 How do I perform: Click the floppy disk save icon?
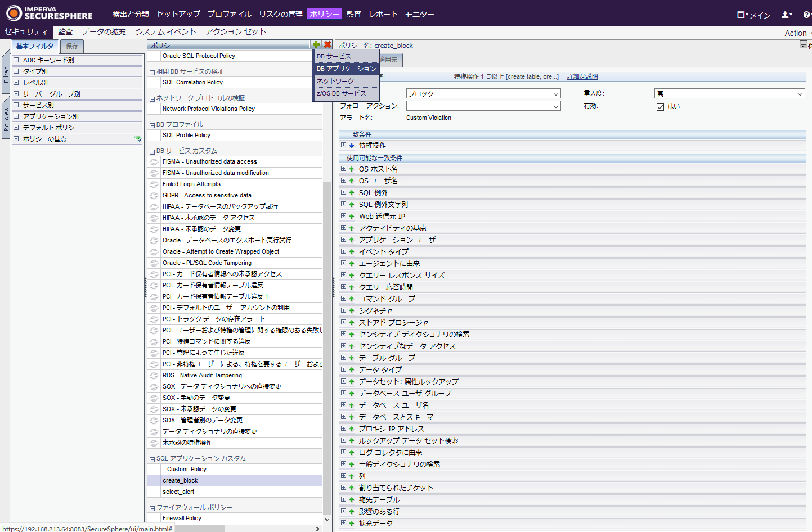pyautogui.click(x=804, y=44)
